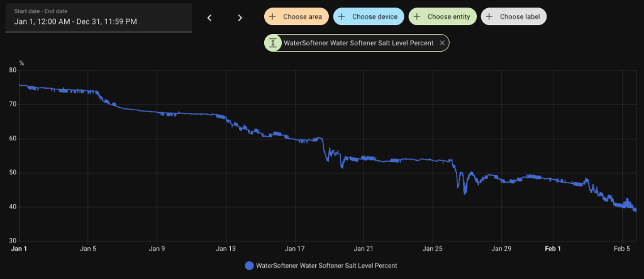Go to the previous date range
The width and height of the screenshot is (644, 279).
[209, 18]
